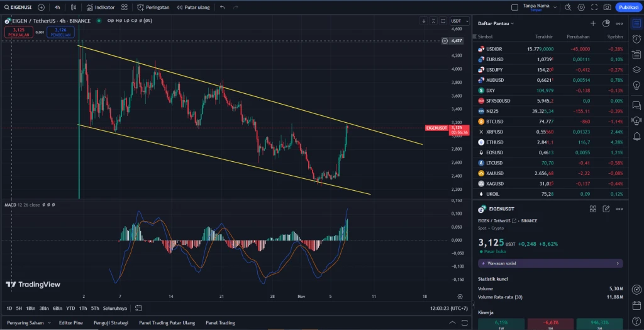
Task: Open the Penguji Strategi tab
Action: coord(111,322)
